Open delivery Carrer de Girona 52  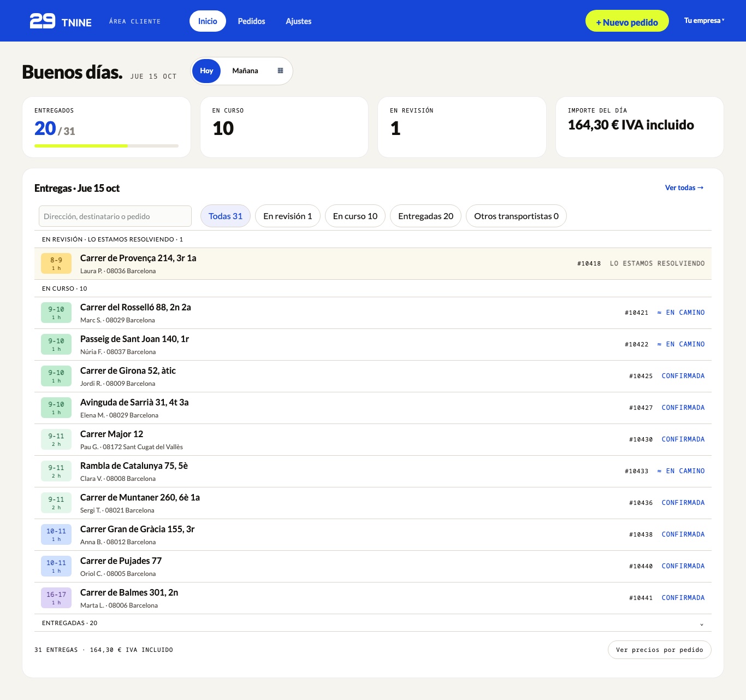point(373,377)
